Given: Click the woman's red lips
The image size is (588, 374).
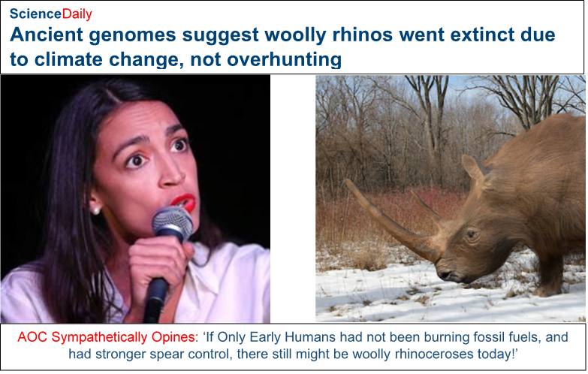Looking at the screenshot, I should point(185,203).
